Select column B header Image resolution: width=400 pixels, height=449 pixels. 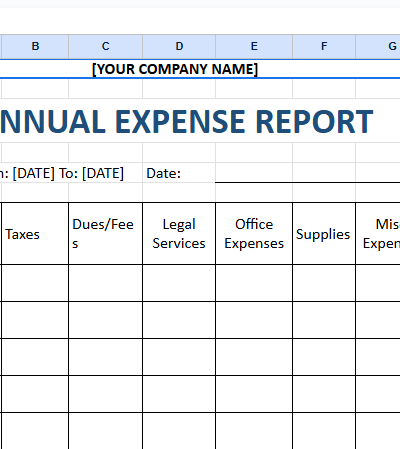35,46
